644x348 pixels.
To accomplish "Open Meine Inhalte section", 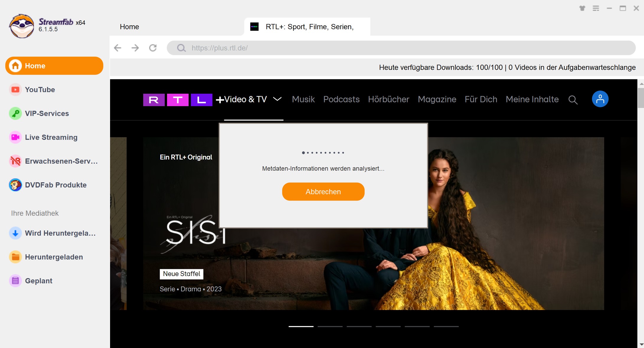I will [532, 99].
